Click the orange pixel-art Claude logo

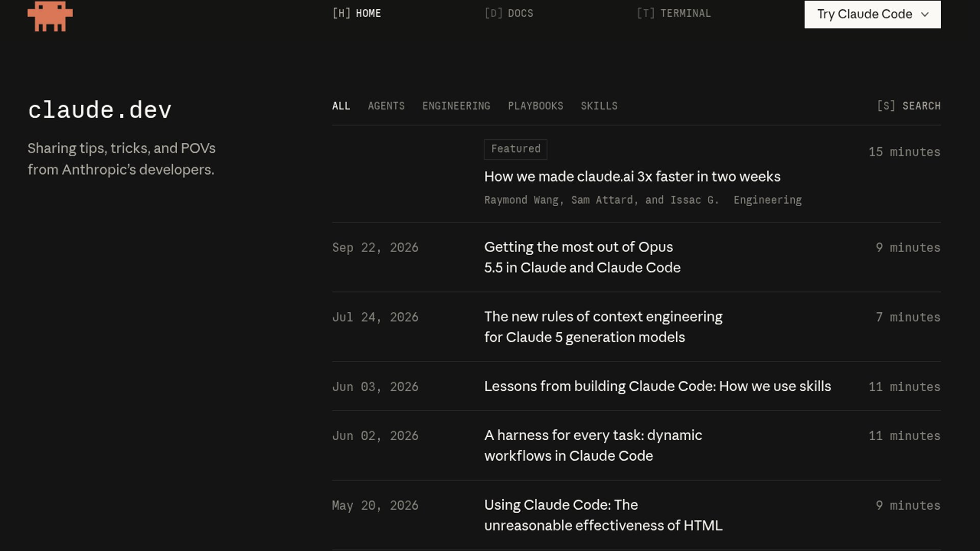tap(50, 16)
